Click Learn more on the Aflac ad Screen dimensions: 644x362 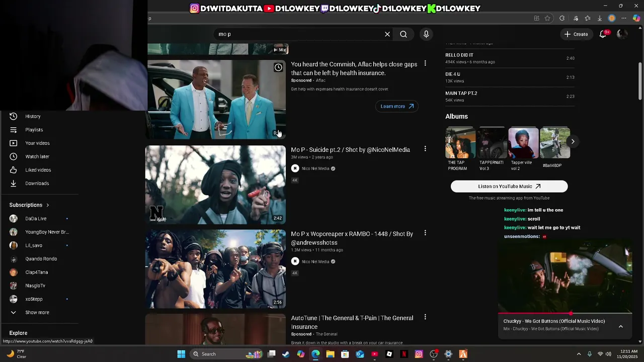click(397, 106)
